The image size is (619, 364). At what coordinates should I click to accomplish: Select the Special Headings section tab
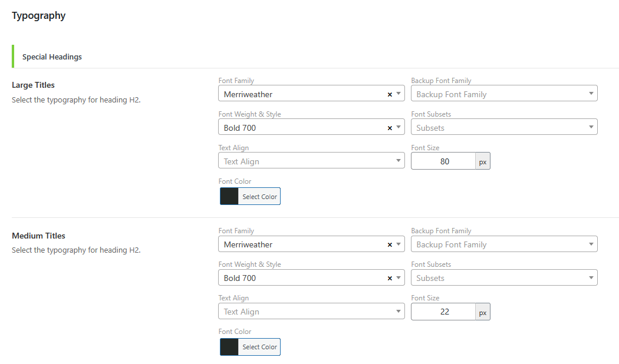[x=52, y=57]
